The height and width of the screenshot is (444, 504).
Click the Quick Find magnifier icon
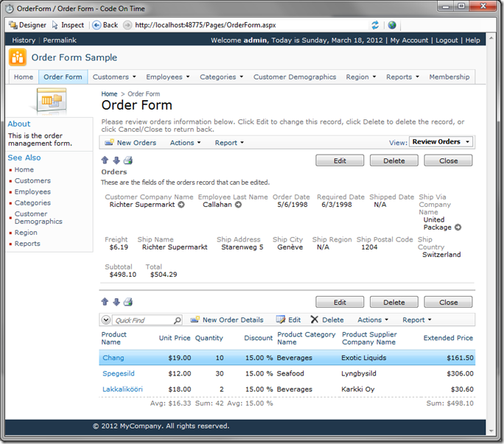pos(177,320)
